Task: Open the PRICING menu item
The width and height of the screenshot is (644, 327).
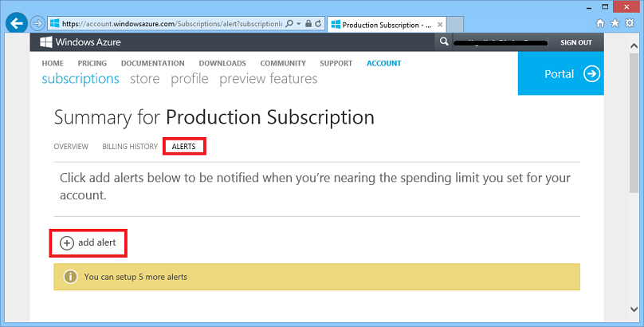Action: pyautogui.click(x=92, y=63)
